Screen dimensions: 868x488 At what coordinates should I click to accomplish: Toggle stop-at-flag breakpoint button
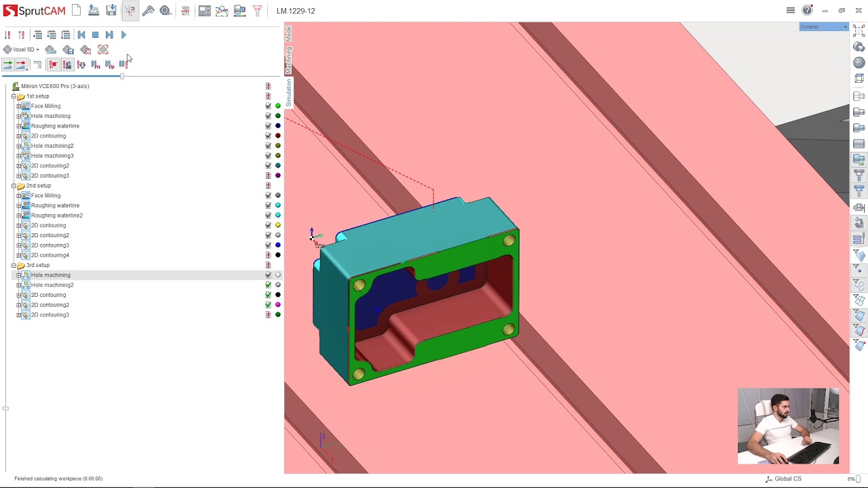click(53, 64)
